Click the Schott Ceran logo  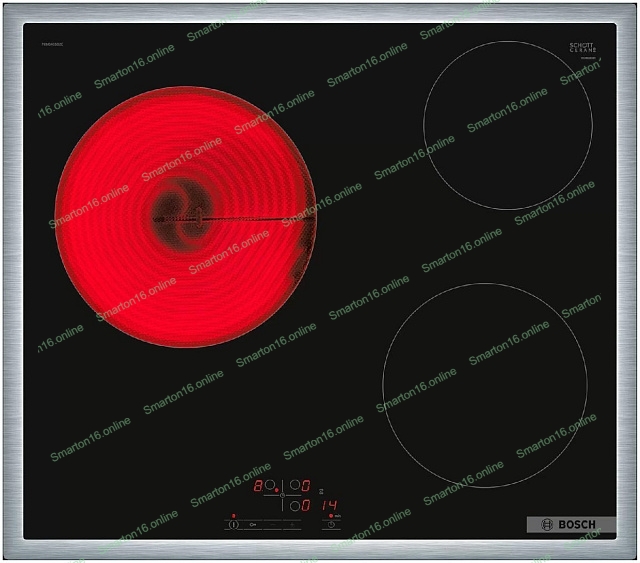[582, 49]
